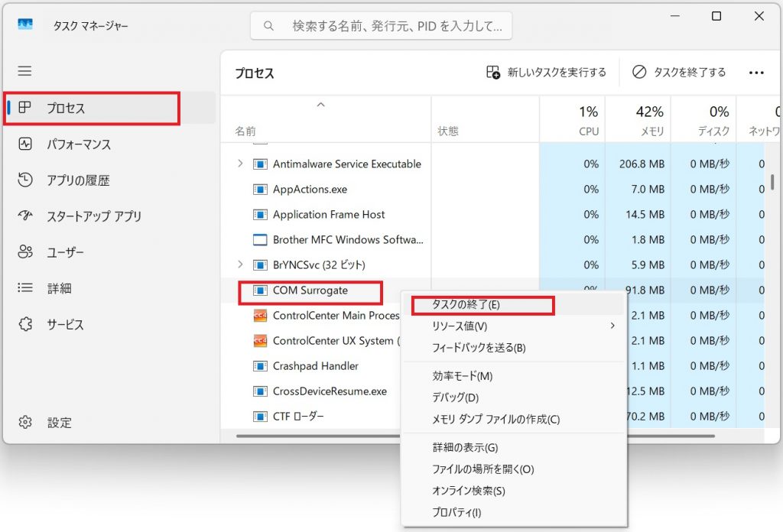Sort by the メモリ column header
This screenshot has width=783, height=532.
pyautogui.click(x=638, y=121)
